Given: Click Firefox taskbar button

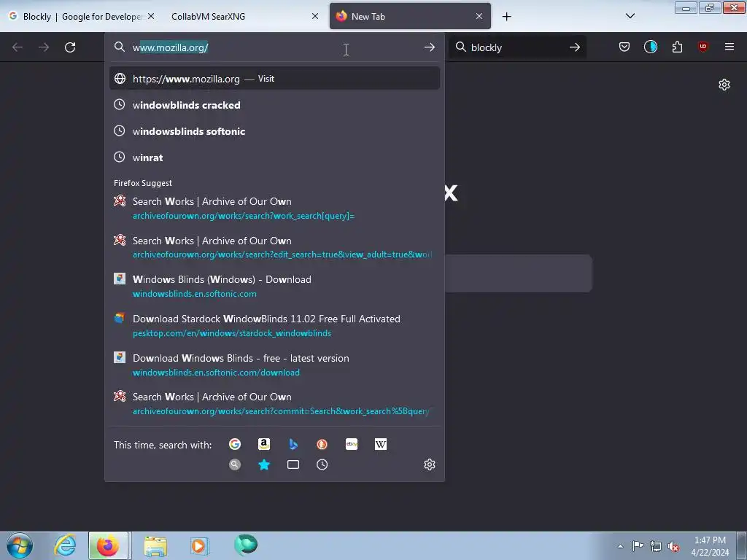Looking at the screenshot, I should (x=108, y=545).
